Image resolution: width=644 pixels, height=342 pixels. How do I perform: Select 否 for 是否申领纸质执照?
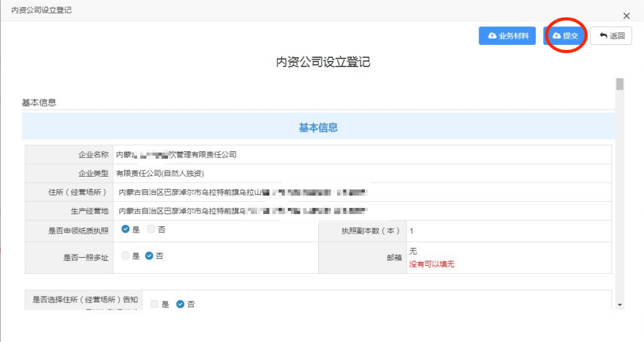pos(151,230)
